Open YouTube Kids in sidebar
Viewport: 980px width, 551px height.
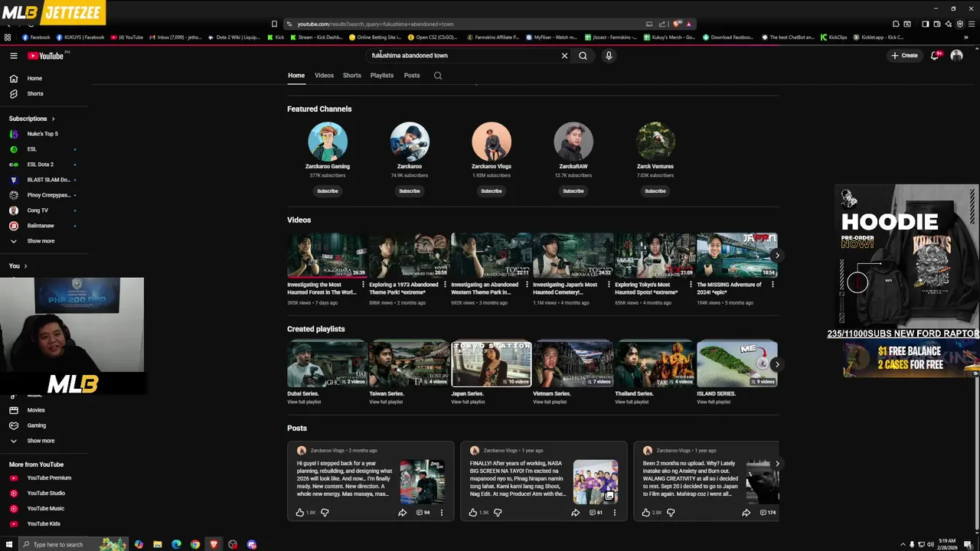44,524
